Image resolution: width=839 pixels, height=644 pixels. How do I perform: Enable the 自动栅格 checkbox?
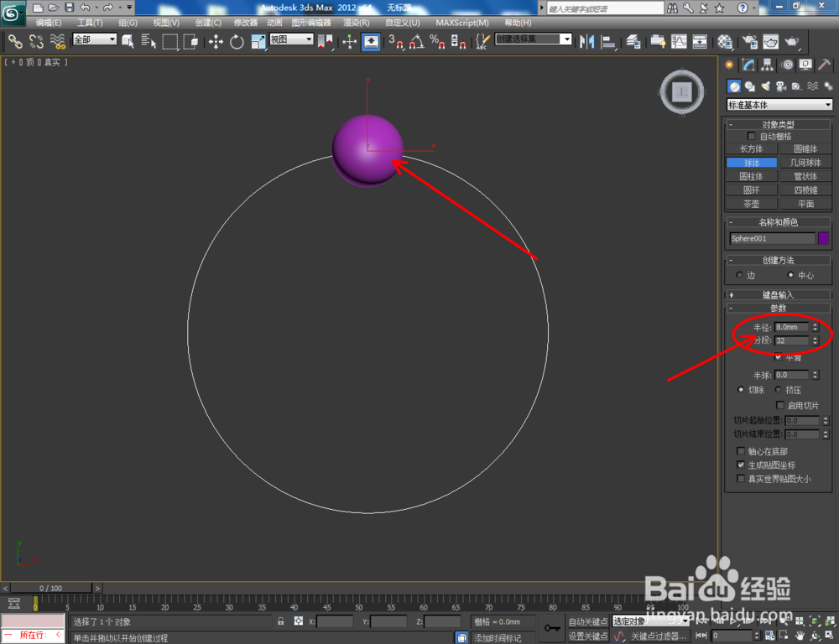pyautogui.click(x=751, y=135)
